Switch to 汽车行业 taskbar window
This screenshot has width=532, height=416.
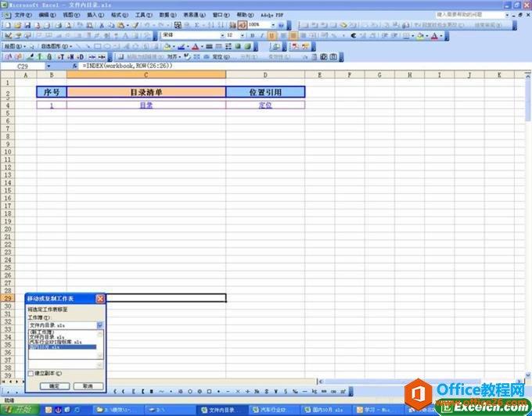273,410
